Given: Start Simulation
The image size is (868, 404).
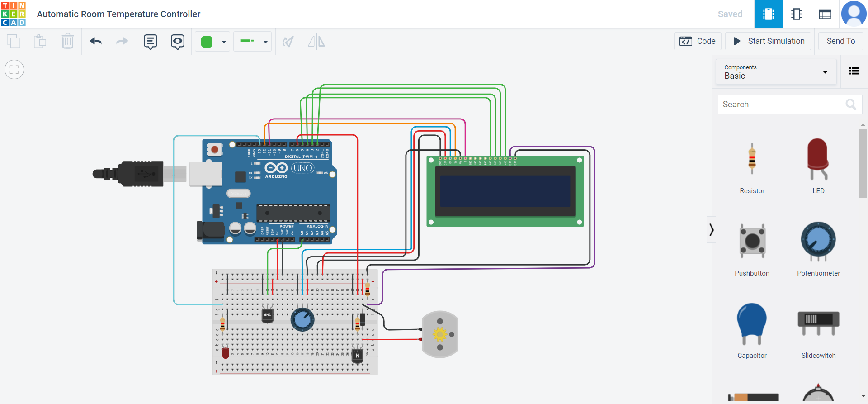Looking at the screenshot, I should pyautogui.click(x=768, y=41).
